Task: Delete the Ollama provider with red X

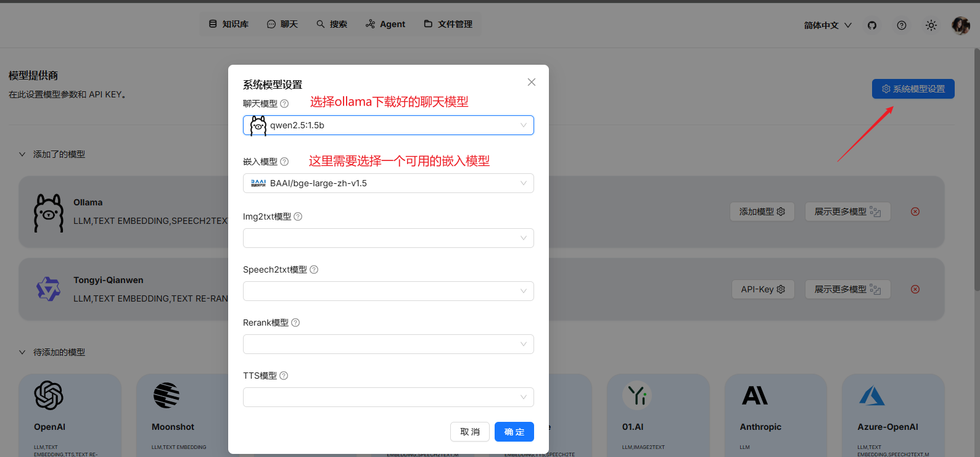Action: pos(915,212)
